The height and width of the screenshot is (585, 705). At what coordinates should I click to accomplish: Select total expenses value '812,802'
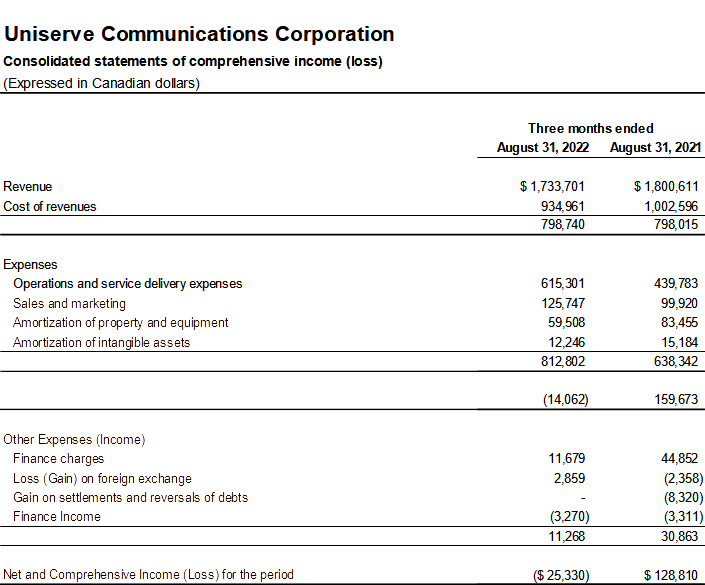click(x=563, y=362)
